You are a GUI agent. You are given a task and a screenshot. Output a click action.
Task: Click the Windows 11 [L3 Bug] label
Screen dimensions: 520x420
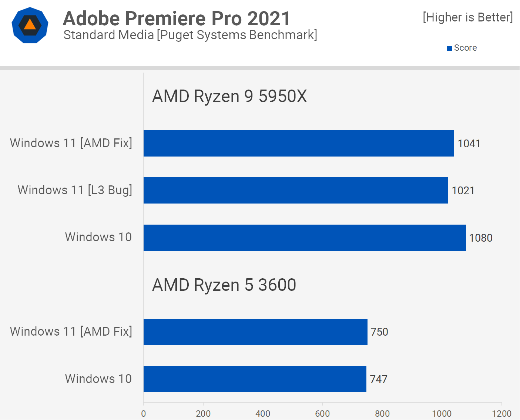75,190
